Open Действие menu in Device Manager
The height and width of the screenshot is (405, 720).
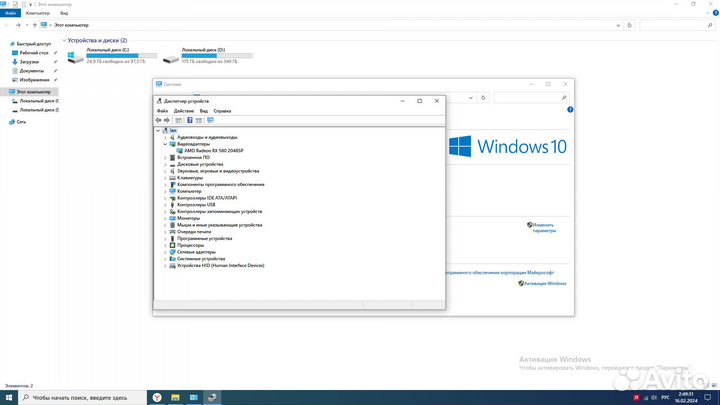point(184,111)
